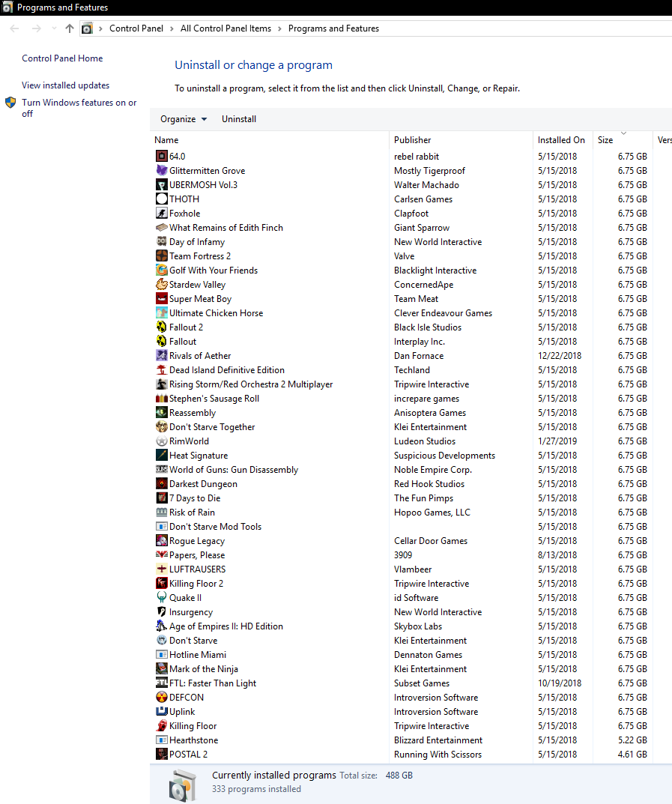Click Blizzard Entertainment publisher cell
Screen dimensions: 672x804
[438, 740]
